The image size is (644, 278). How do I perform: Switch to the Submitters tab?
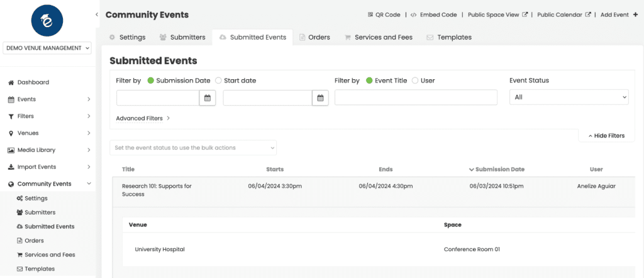[182, 37]
